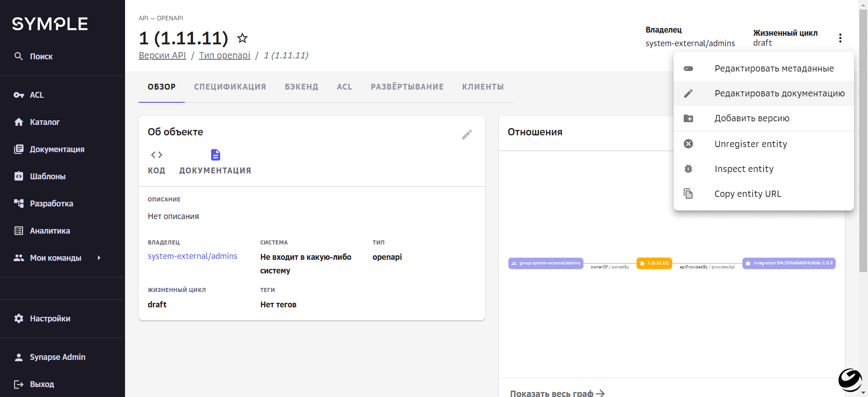Go to Документация in the sidebar

tap(63, 149)
